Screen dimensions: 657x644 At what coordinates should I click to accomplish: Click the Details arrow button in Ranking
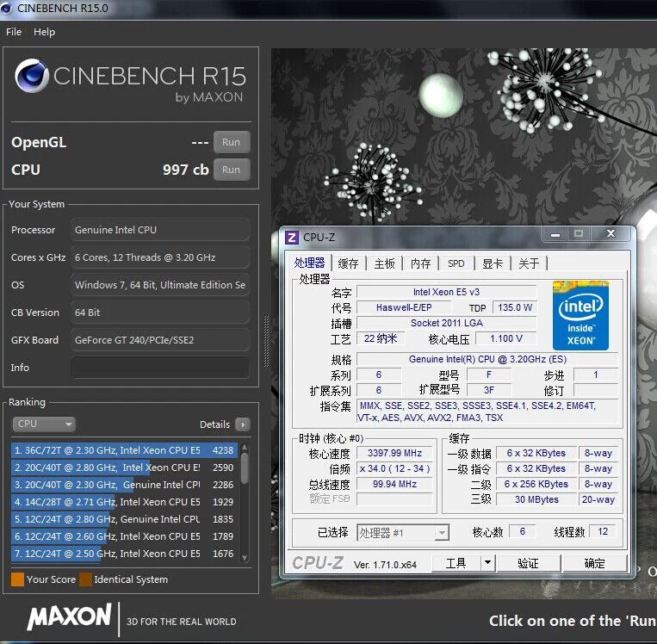point(243,424)
